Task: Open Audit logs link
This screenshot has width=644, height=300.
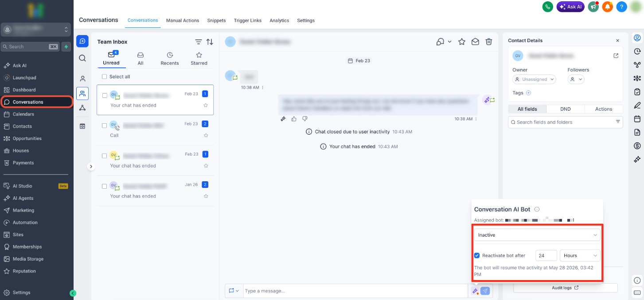Action: click(x=565, y=288)
